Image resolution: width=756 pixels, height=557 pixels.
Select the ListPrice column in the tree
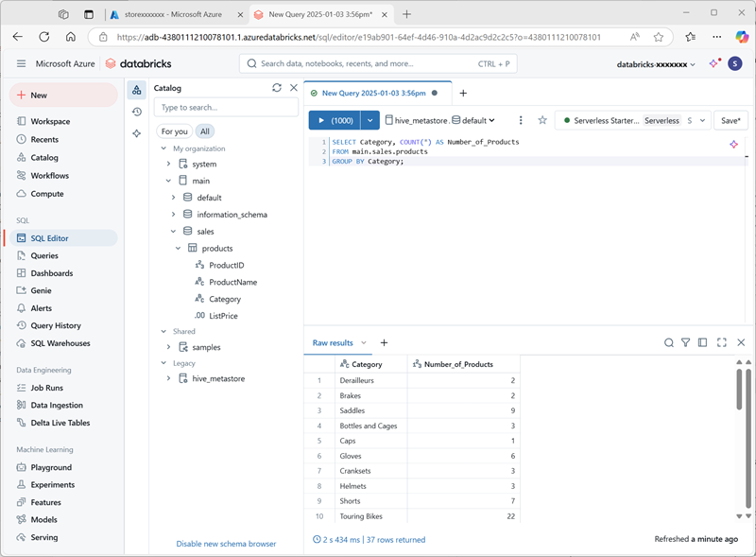[x=223, y=316]
